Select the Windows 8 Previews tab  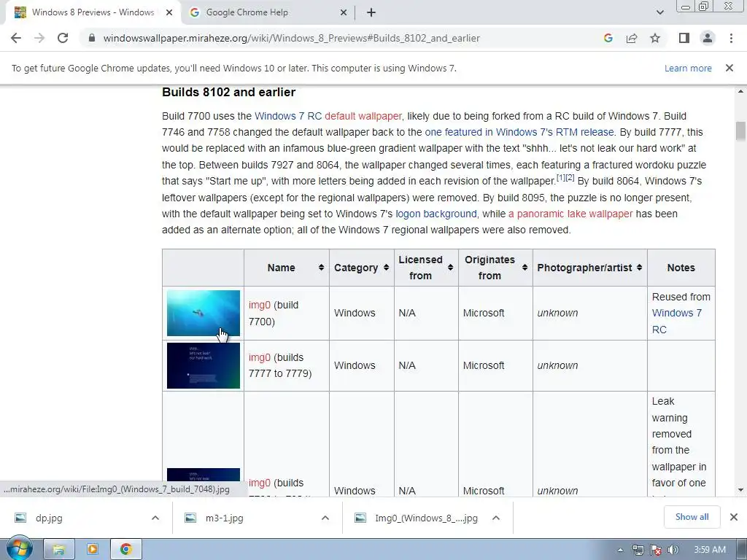coord(93,12)
